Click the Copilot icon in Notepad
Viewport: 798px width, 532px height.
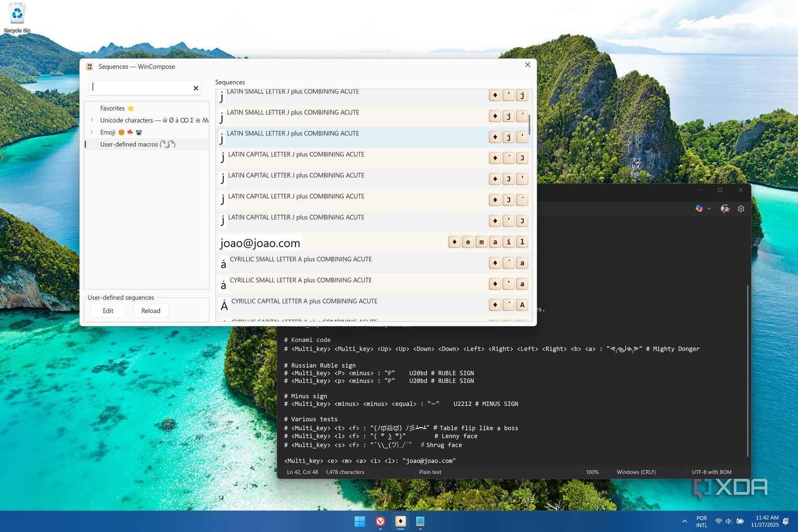(x=699, y=209)
